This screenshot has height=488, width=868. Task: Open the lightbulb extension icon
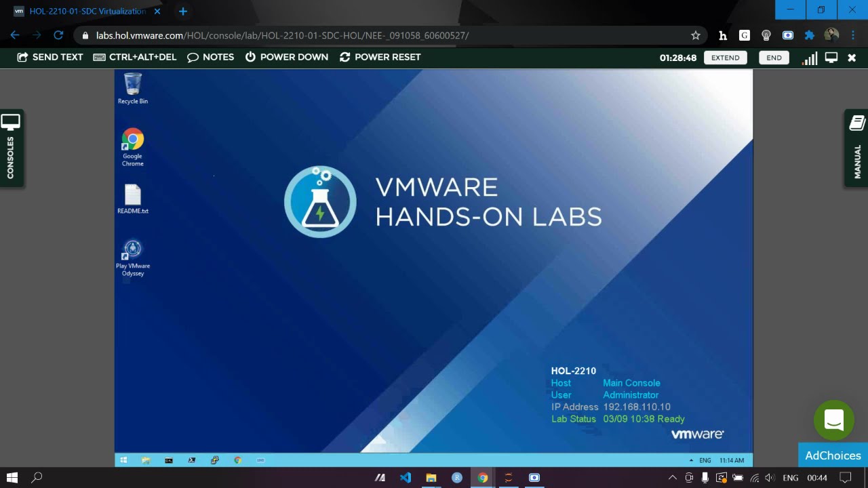(x=766, y=35)
